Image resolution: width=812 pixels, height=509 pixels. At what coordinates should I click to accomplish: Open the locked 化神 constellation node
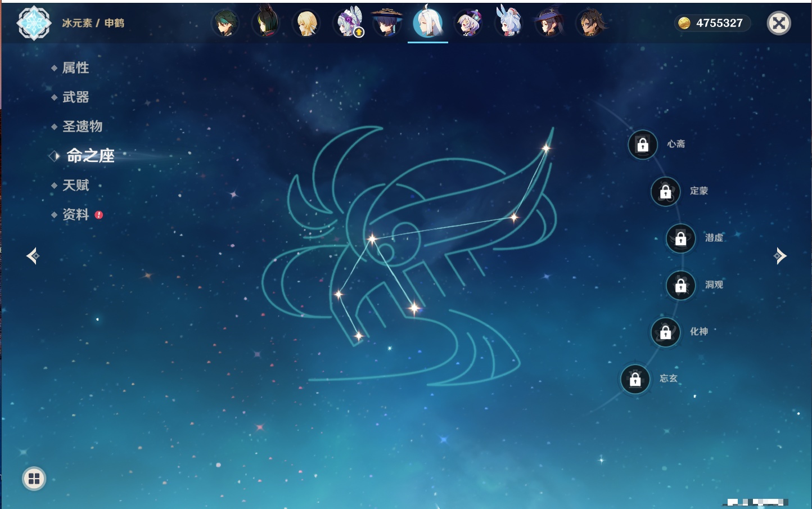tap(666, 332)
